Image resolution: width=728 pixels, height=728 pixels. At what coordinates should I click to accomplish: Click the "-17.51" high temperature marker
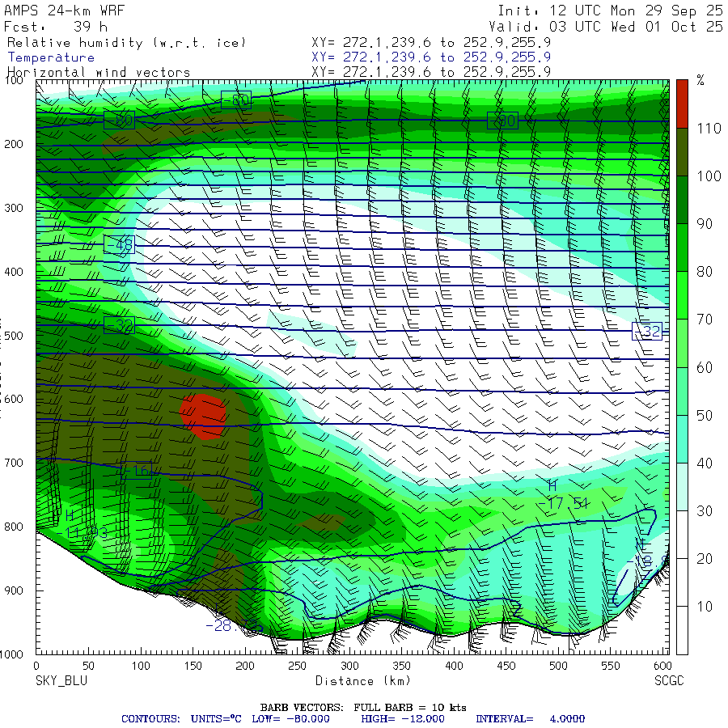click(563, 503)
